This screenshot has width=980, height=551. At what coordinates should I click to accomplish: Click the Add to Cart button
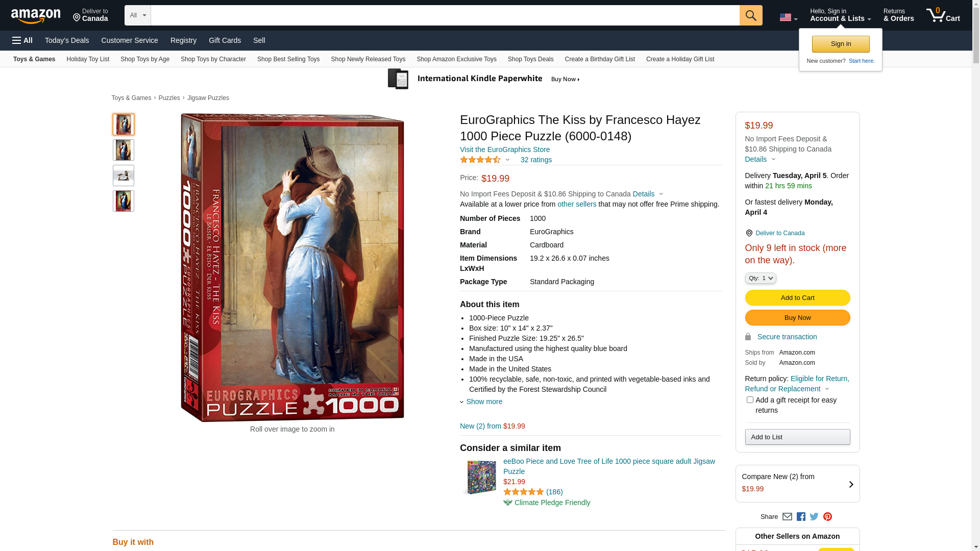(797, 298)
